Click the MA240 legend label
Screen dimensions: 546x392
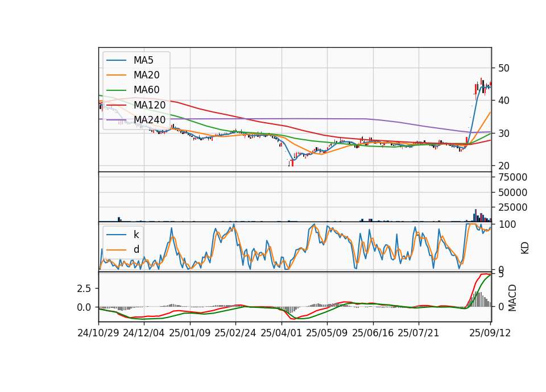150,120
